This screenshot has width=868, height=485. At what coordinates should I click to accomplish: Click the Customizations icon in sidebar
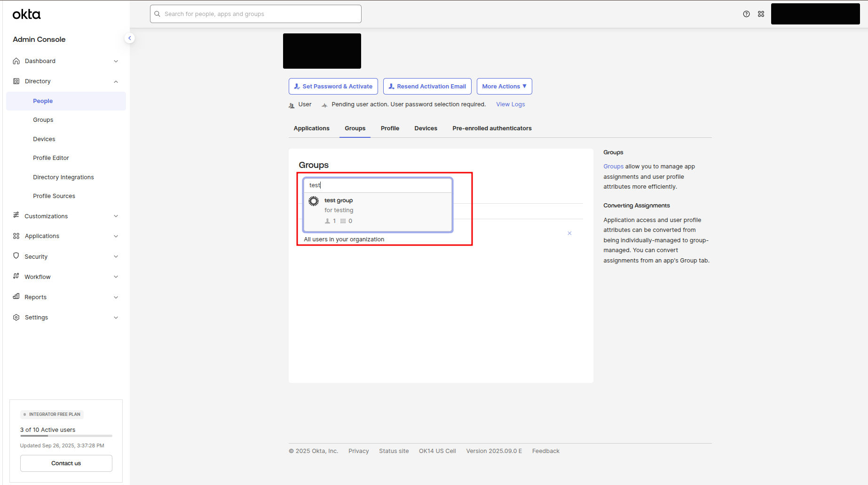[x=16, y=215]
